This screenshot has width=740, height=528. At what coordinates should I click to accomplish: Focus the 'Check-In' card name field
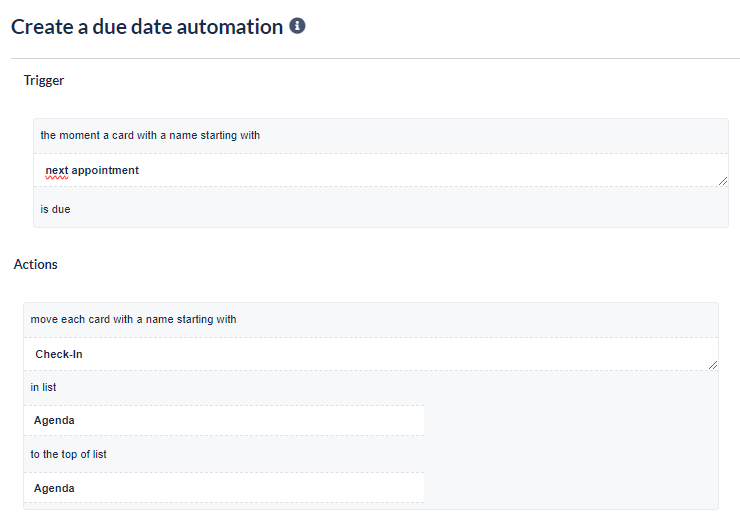[371, 354]
